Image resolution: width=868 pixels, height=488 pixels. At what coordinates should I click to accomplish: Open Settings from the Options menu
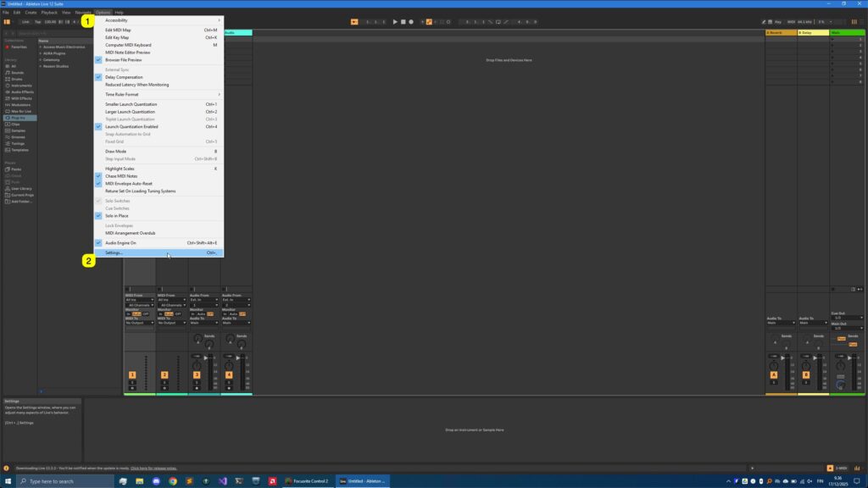click(x=115, y=252)
